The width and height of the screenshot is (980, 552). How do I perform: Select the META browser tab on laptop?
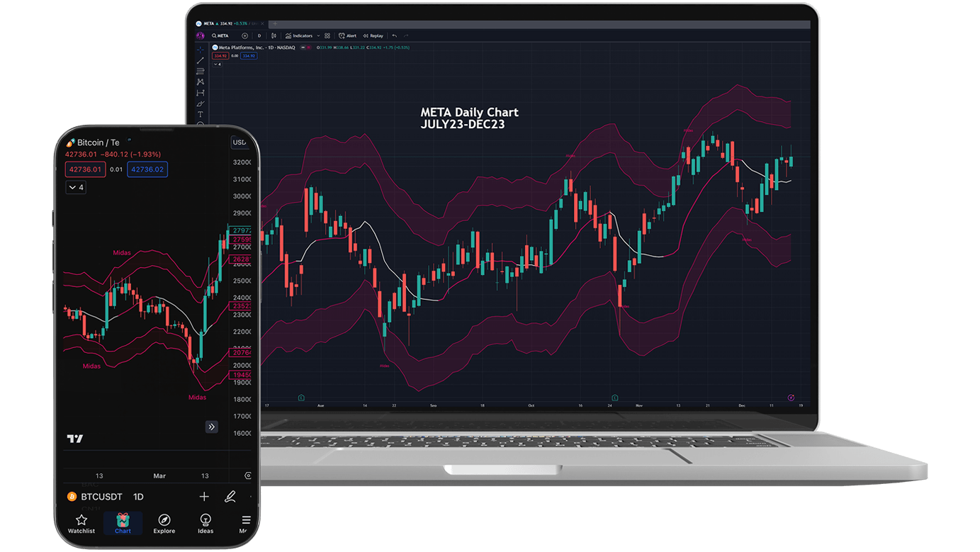click(230, 23)
